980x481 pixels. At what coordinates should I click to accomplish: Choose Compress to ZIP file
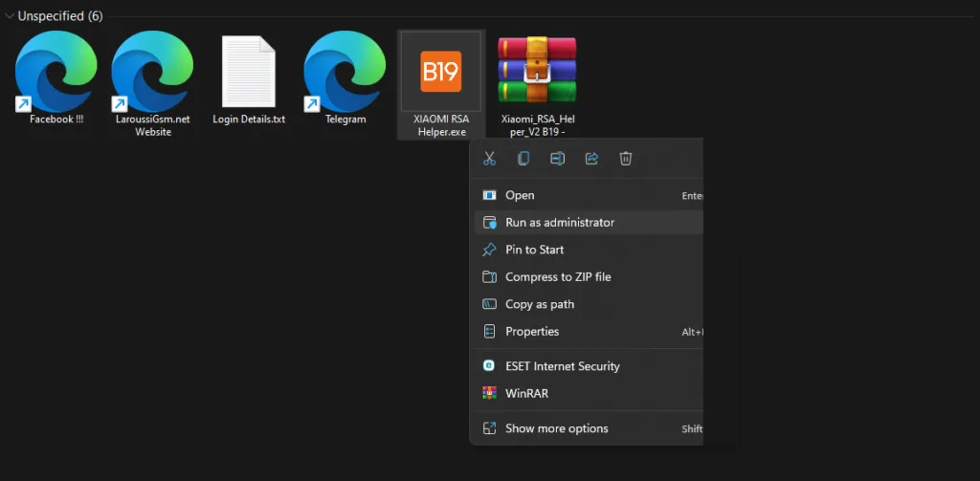click(x=589, y=276)
